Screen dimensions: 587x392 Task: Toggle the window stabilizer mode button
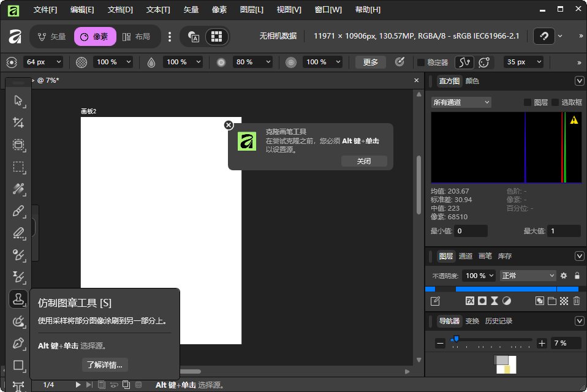tap(484, 62)
